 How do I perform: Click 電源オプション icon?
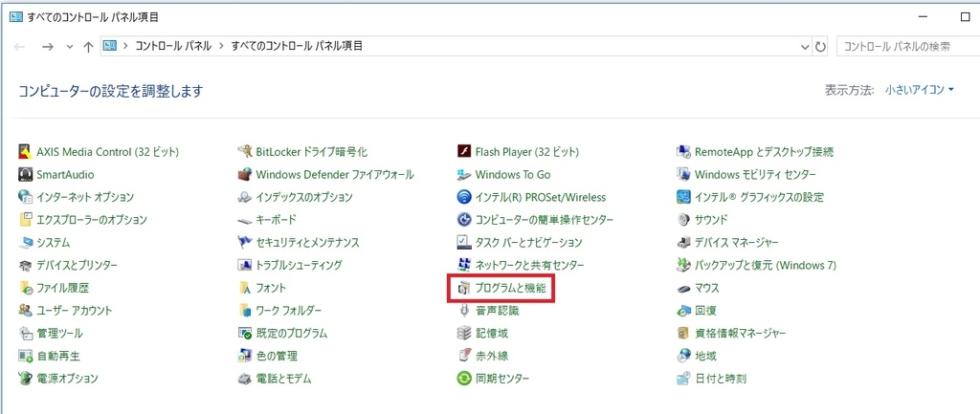coord(26,379)
